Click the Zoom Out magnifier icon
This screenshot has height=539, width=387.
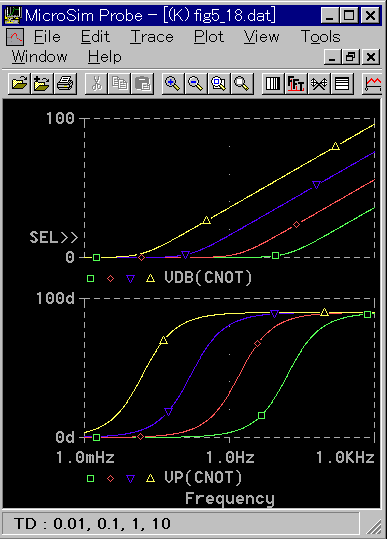[x=196, y=84]
